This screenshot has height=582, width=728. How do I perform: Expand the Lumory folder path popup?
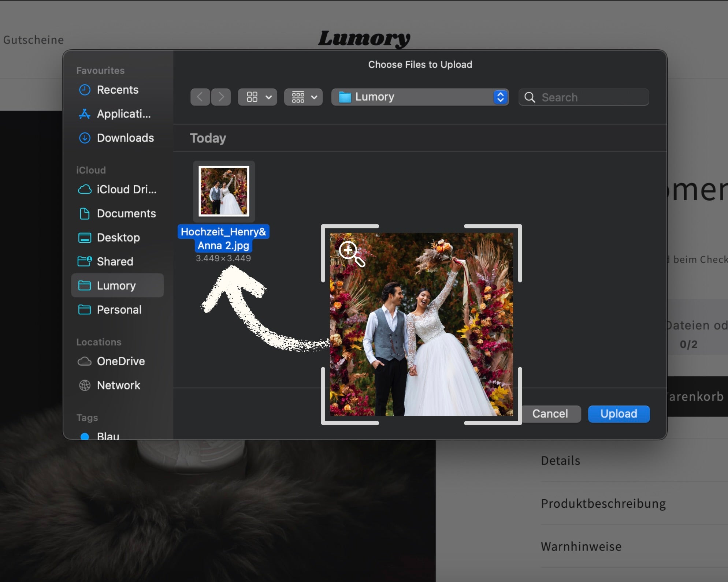[420, 97]
